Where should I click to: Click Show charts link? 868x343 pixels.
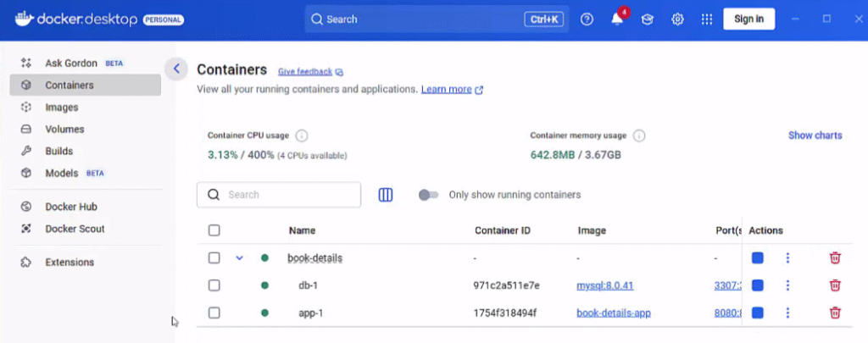(x=815, y=136)
